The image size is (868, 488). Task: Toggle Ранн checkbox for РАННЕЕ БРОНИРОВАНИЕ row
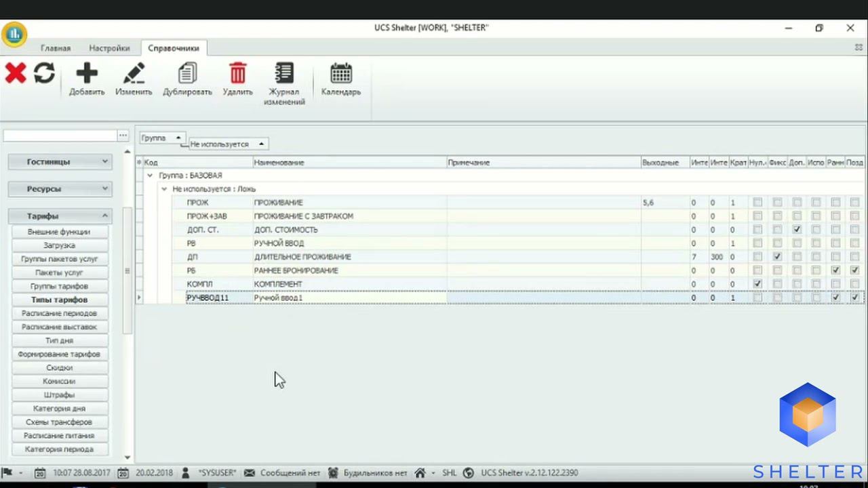pos(835,270)
